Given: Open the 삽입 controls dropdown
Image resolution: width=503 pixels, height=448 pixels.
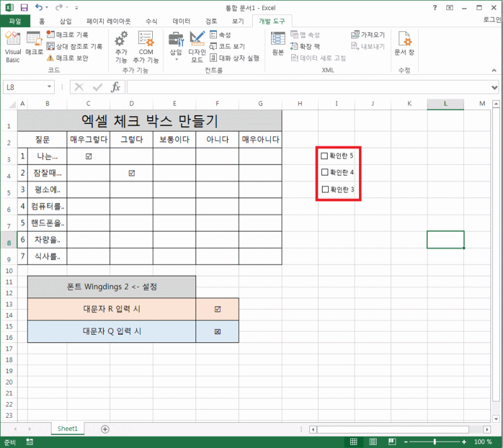Looking at the screenshot, I should 176,47.
